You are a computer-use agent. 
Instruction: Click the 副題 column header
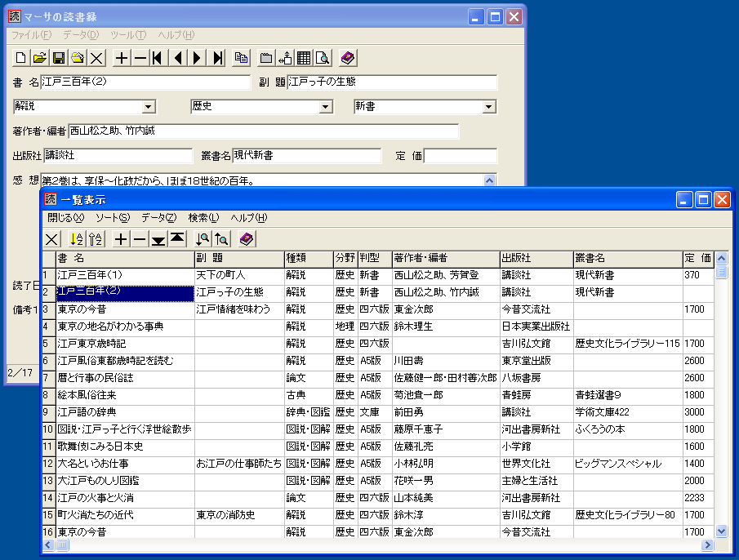(x=239, y=258)
